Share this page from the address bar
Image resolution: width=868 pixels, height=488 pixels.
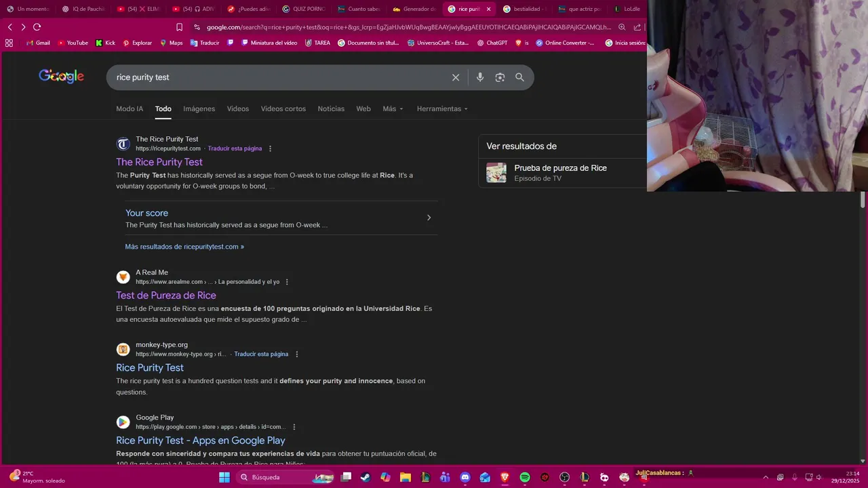pos(637,27)
